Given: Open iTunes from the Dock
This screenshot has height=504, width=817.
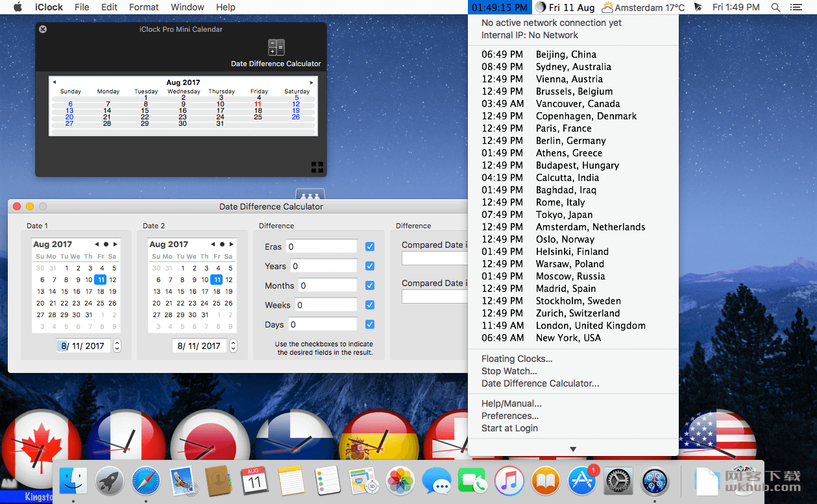Looking at the screenshot, I should click(509, 481).
